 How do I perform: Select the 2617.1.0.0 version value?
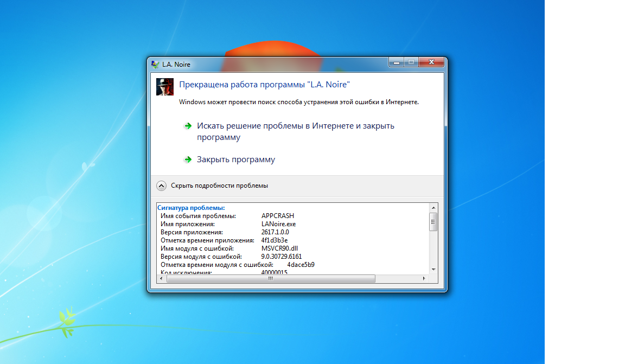point(275,232)
